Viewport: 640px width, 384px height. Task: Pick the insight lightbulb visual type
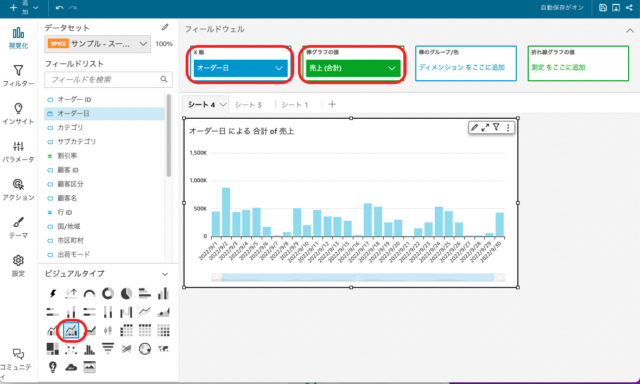pos(53,367)
